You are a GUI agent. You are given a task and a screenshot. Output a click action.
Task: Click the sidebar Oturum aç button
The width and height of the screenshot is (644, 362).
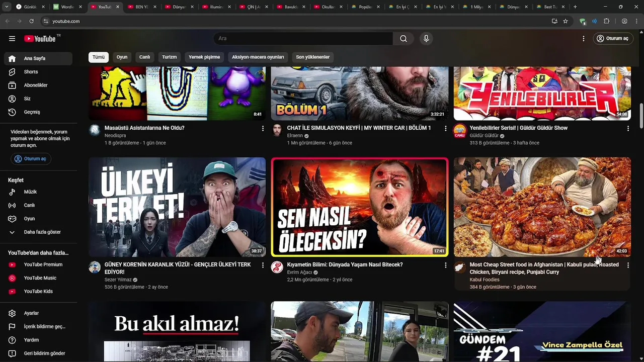[31, 159]
